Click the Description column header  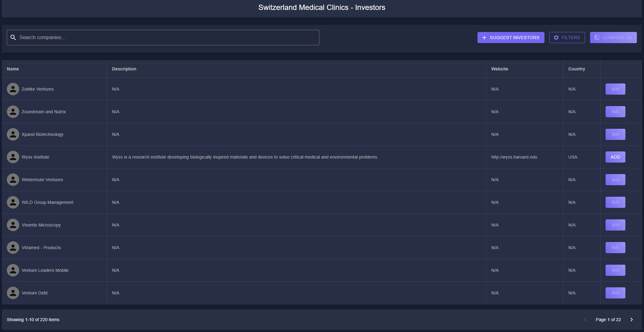pos(124,69)
